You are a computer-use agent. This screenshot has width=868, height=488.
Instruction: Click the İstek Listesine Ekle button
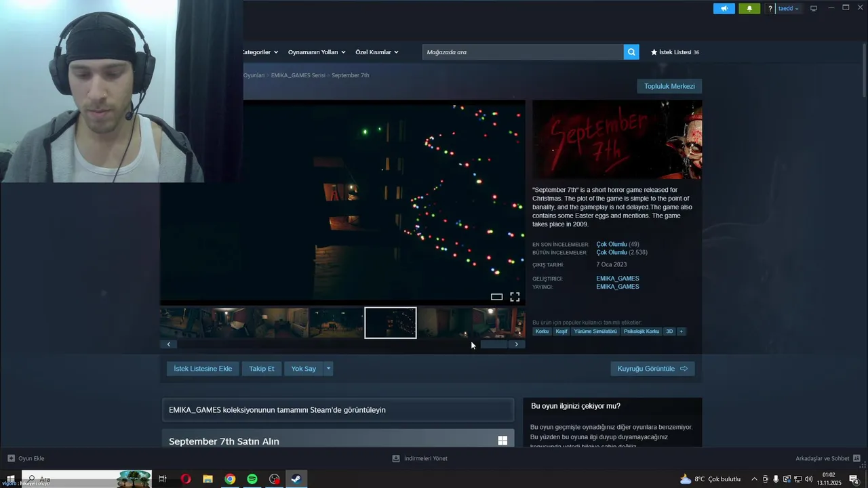click(203, 369)
